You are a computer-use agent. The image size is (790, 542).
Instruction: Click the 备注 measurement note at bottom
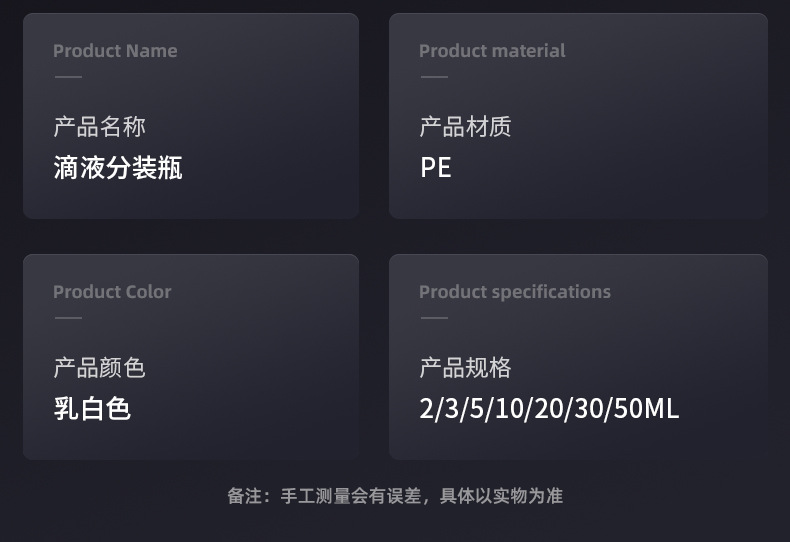click(x=395, y=496)
